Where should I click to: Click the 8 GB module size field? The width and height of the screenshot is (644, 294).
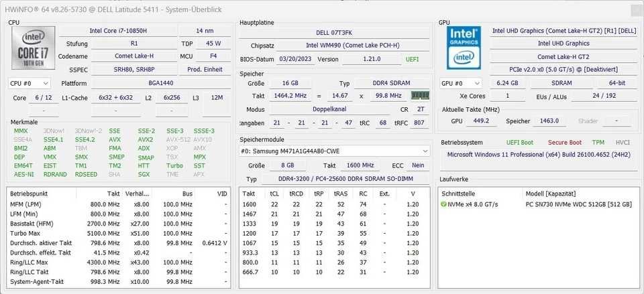(x=288, y=165)
